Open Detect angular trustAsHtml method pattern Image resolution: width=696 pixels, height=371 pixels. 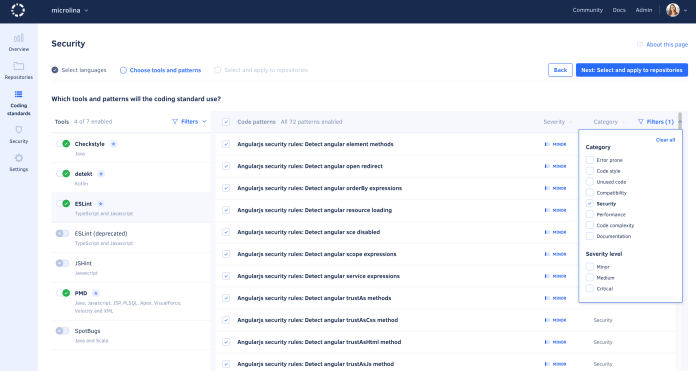[319, 342]
